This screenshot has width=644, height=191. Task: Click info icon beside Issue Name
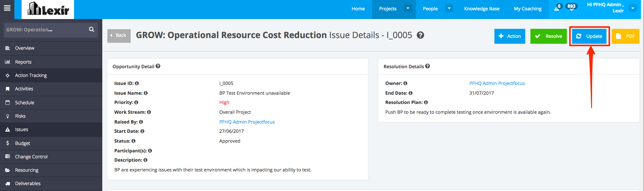146,93
